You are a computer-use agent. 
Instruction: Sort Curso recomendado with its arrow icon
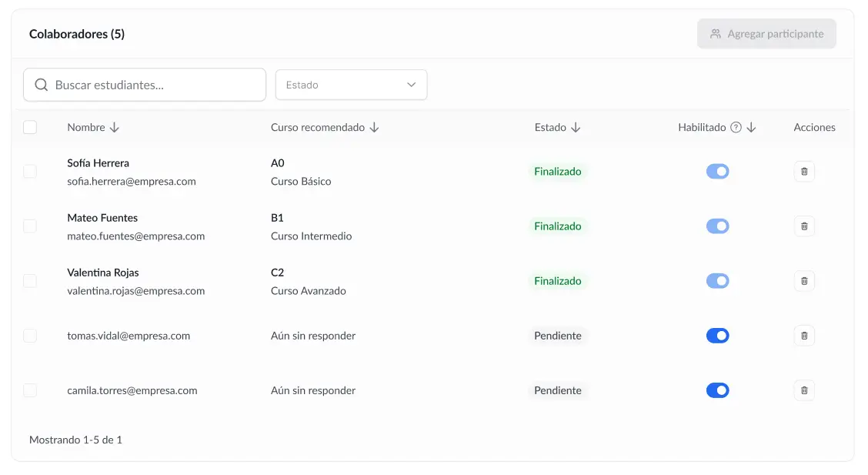click(374, 127)
